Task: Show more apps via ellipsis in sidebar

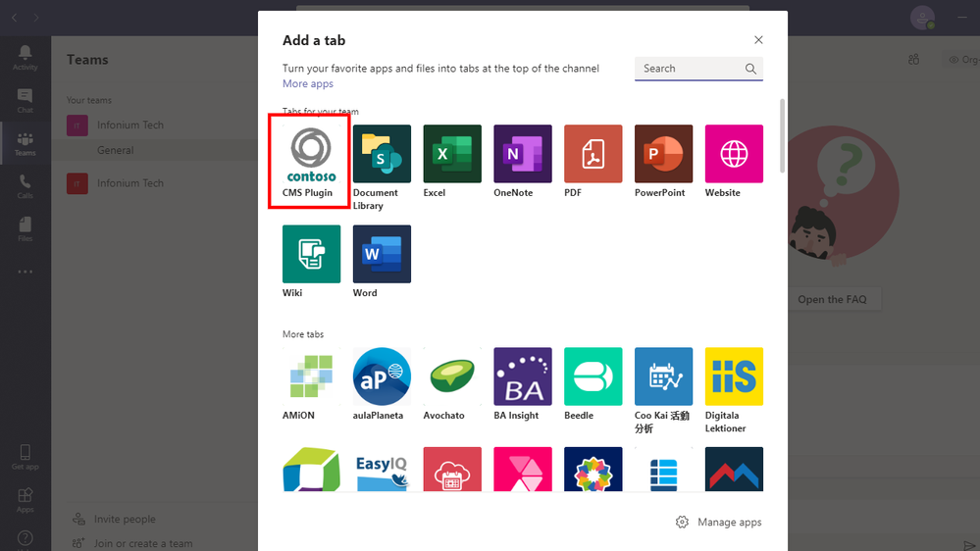Action: tap(25, 272)
